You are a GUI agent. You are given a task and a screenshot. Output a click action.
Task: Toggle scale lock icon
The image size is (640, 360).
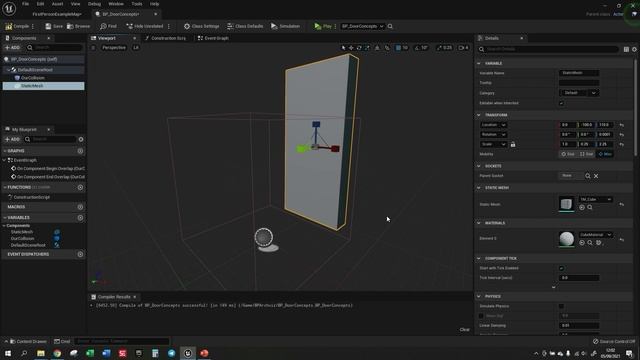click(x=513, y=144)
